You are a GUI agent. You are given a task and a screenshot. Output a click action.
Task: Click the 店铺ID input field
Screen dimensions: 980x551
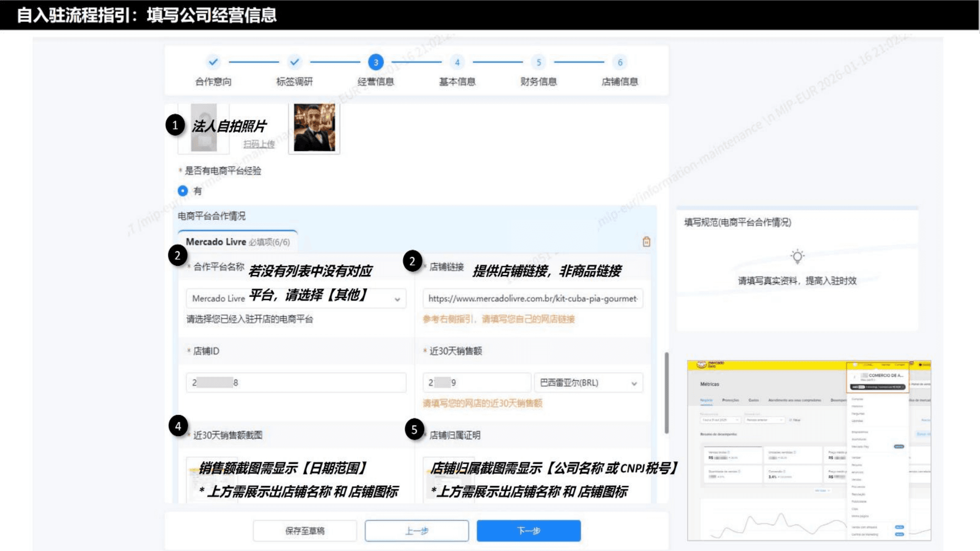(296, 383)
